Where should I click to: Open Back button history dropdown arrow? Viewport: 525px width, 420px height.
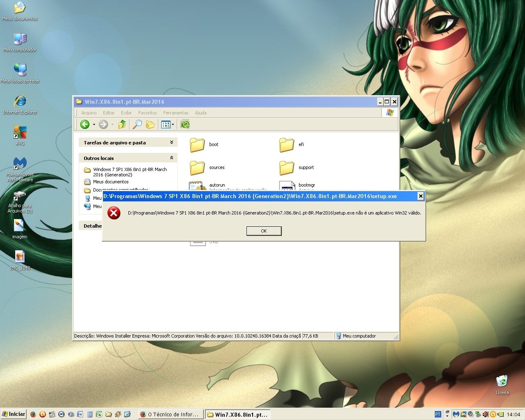coord(94,124)
